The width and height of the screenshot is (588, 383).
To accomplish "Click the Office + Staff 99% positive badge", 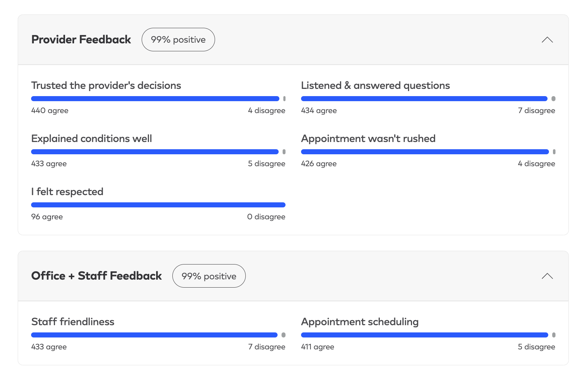I will point(209,276).
